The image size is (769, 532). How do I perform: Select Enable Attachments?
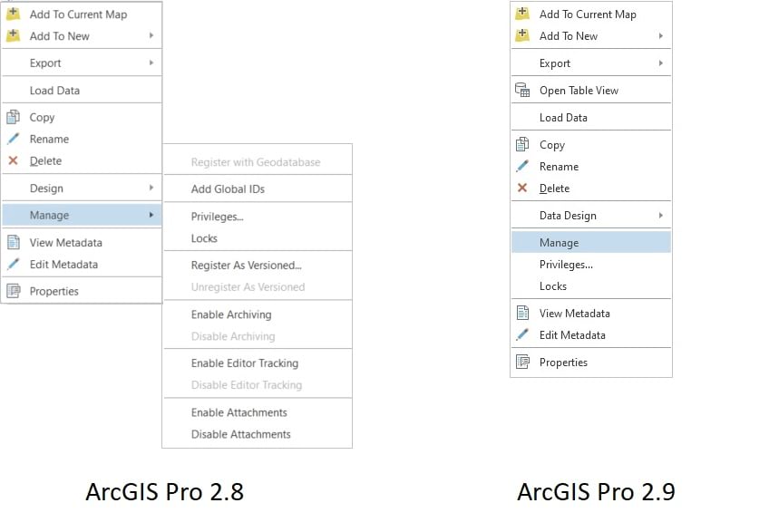click(238, 412)
